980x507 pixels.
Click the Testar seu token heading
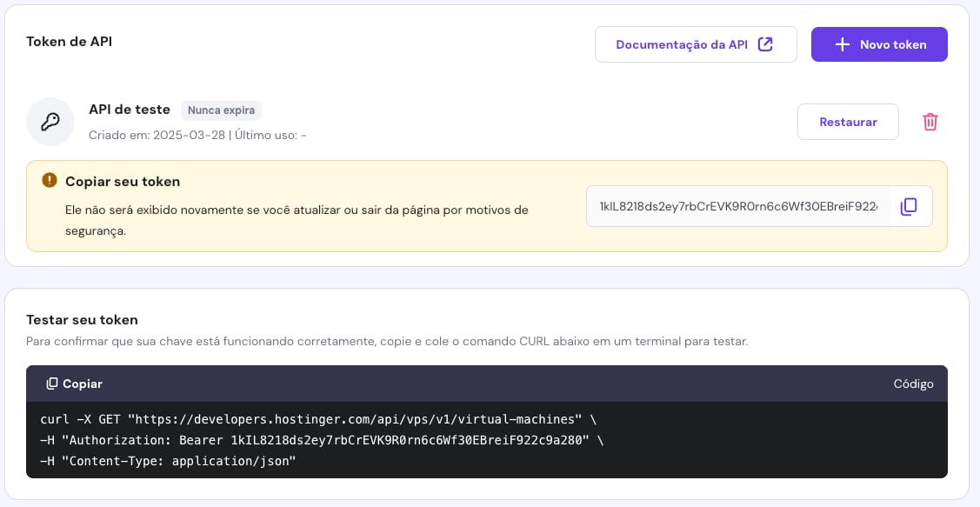pos(82,320)
